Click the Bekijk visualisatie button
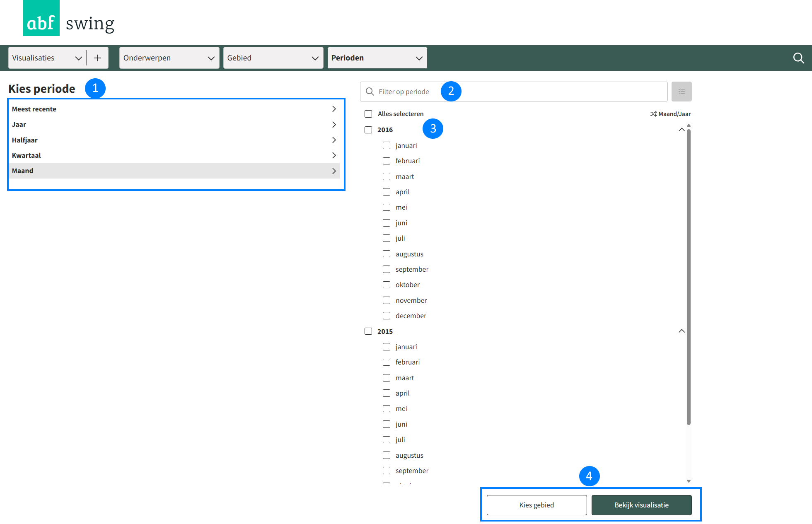 click(x=641, y=505)
